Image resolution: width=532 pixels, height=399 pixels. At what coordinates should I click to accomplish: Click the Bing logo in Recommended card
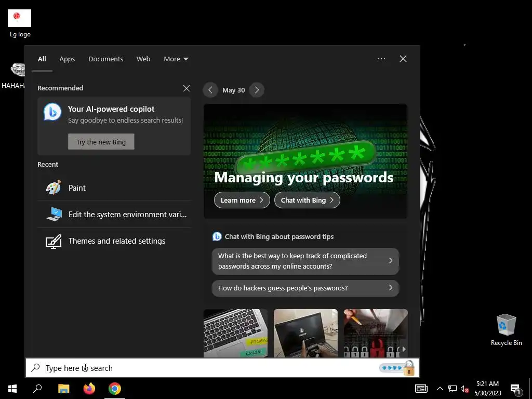point(52,112)
